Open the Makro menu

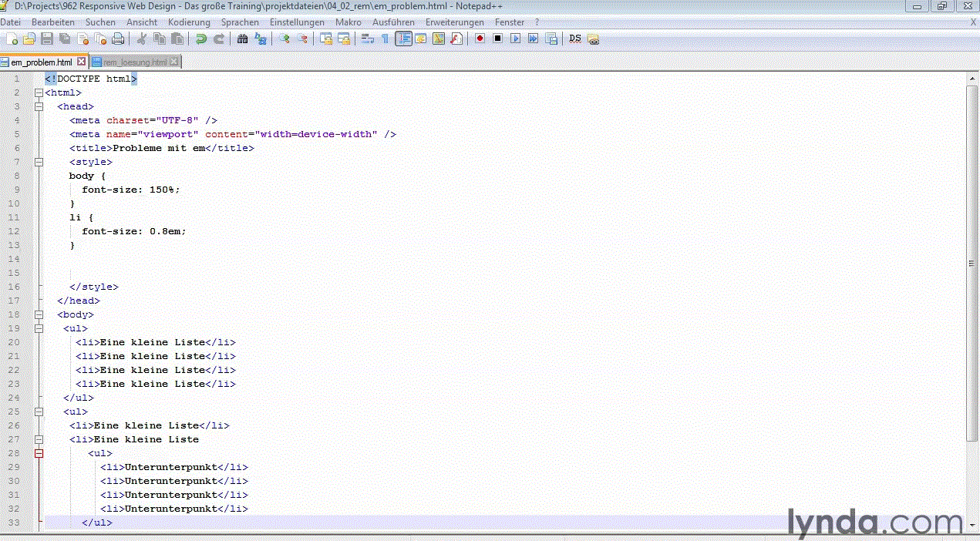(x=349, y=22)
